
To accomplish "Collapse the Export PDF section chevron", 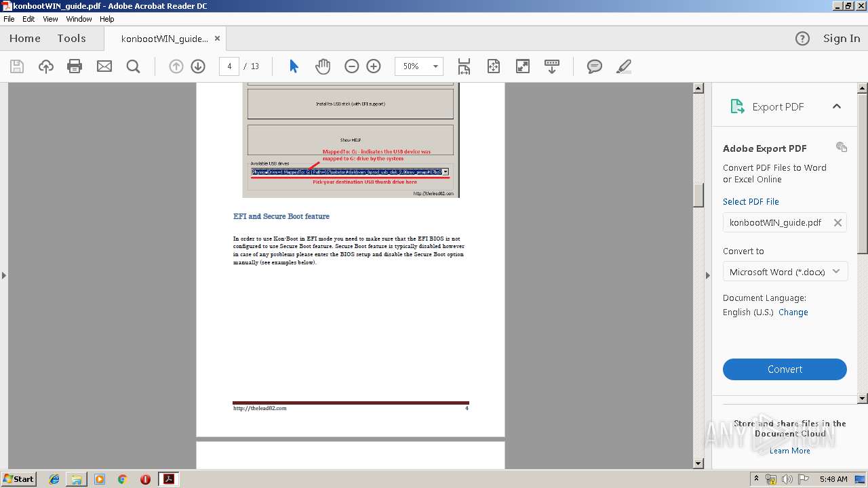I will (837, 106).
